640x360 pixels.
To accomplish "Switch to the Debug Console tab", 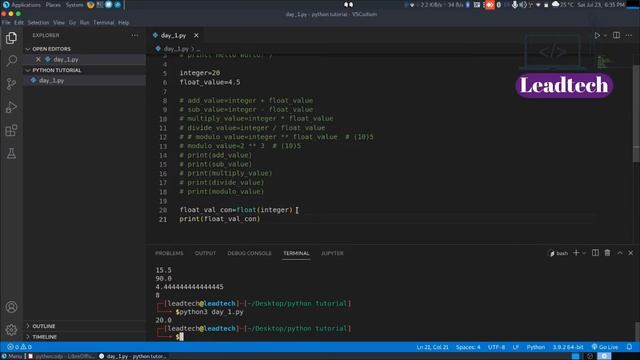I will point(249,253).
